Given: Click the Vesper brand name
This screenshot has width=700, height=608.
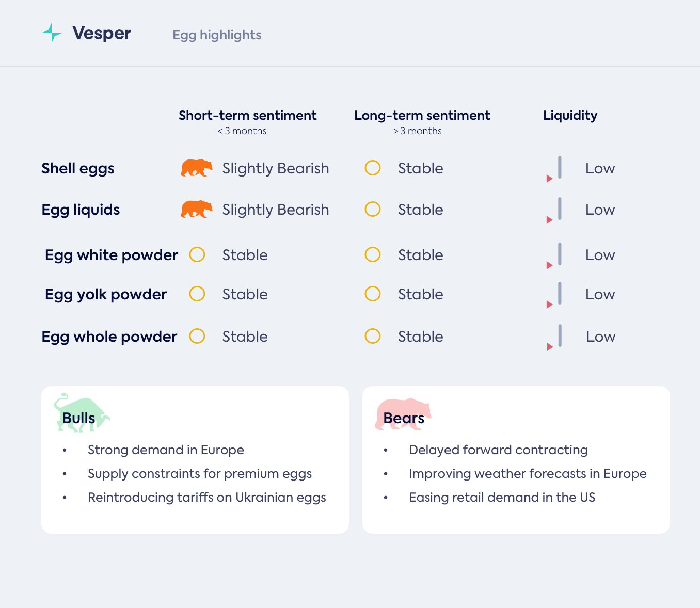Looking at the screenshot, I should pyautogui.click(x=102, y=34).
